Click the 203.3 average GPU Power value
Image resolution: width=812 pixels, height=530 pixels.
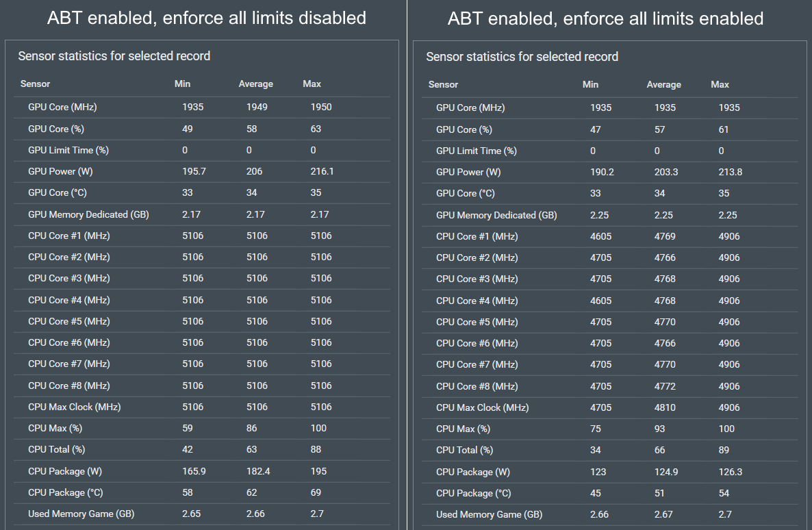(x=666, y=172)
